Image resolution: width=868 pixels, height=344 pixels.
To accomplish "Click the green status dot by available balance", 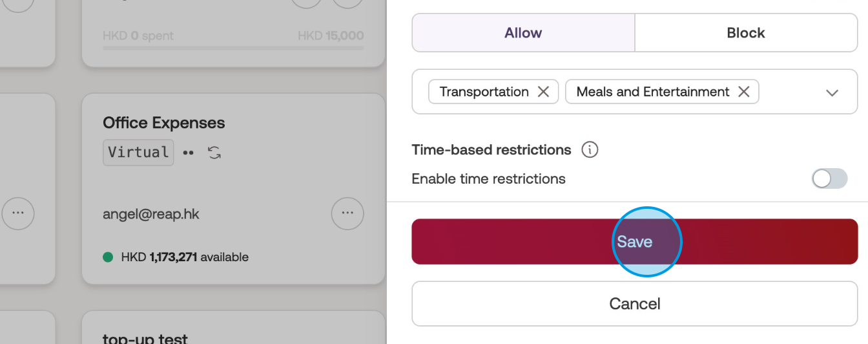I will (x=108, y=257).
